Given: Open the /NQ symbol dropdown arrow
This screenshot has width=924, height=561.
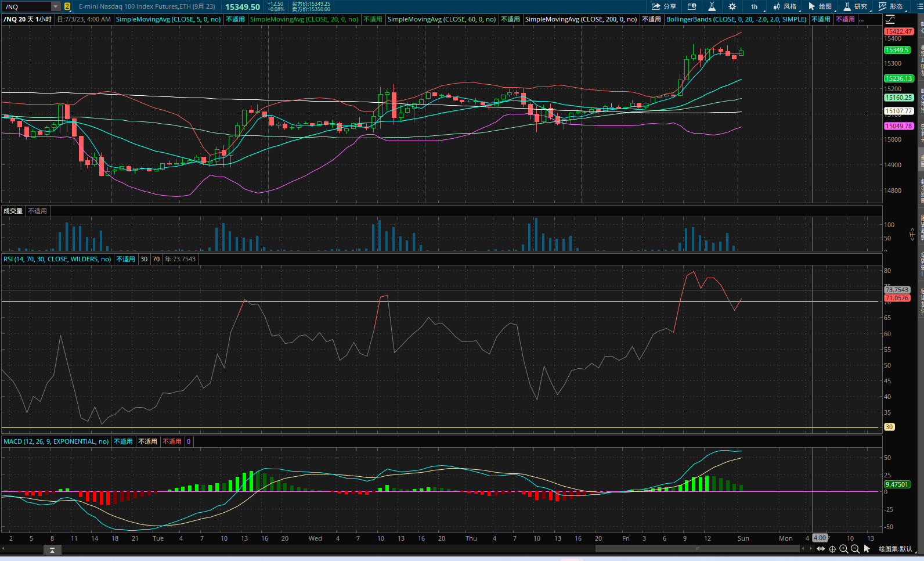Looking at the screenshot, I should pos(56,6).
